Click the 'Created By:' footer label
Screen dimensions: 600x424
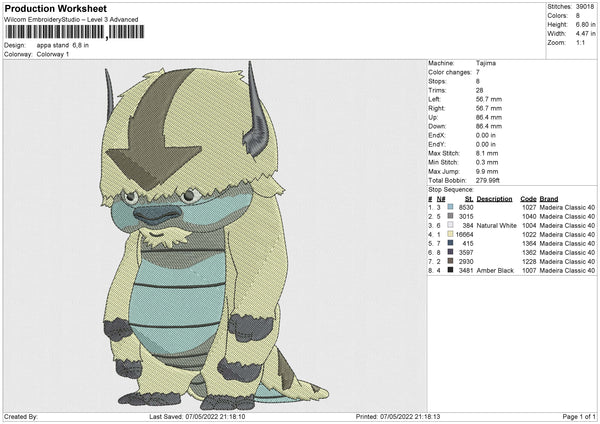[21, 416]
